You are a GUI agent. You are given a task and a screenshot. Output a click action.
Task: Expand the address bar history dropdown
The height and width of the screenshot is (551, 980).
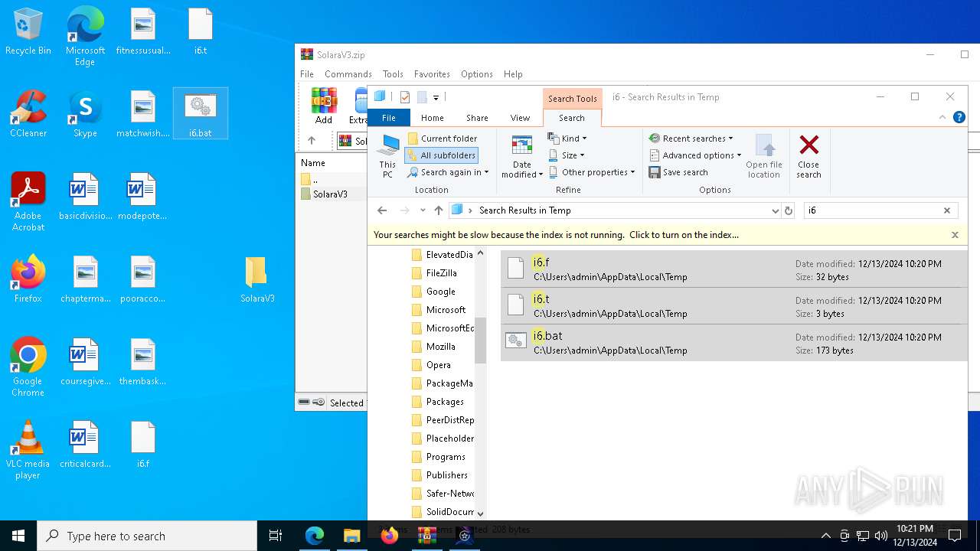(775, 210)
